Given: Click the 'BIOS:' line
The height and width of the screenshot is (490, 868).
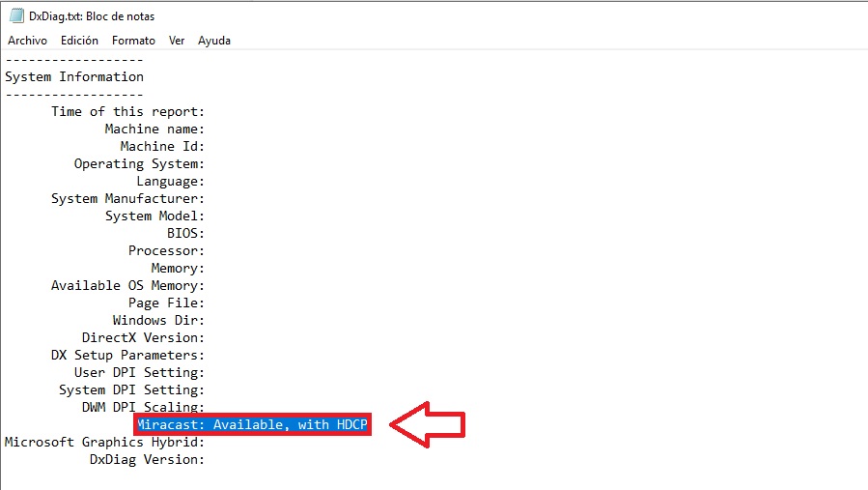Looking at the screenshot, I should pyautogui.click(x=185, y=233).
